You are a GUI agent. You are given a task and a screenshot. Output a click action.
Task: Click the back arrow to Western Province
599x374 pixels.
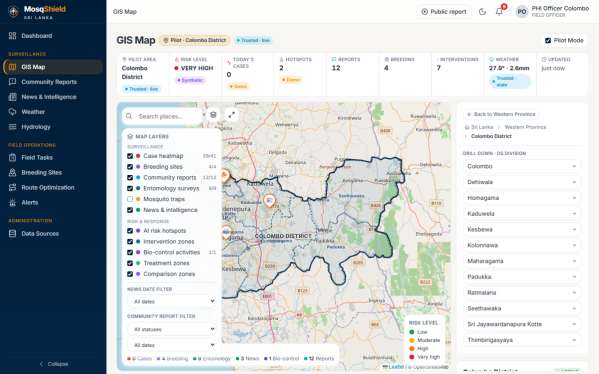click(469, 114)
